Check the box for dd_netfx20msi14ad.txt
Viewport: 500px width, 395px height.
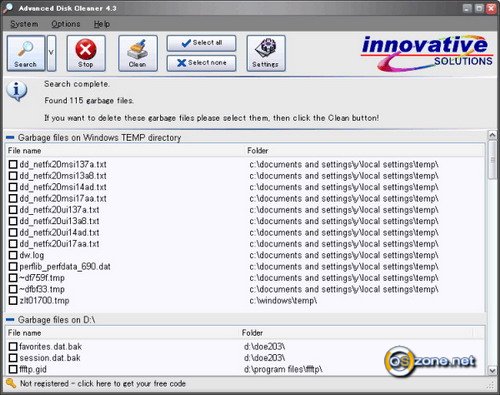point(13,187)
